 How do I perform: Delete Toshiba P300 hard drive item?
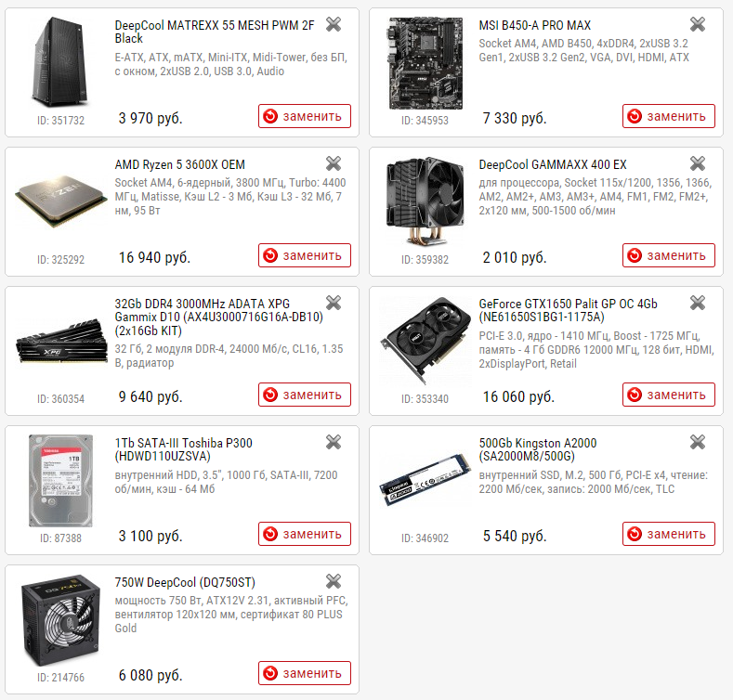(x=334, y=442)
